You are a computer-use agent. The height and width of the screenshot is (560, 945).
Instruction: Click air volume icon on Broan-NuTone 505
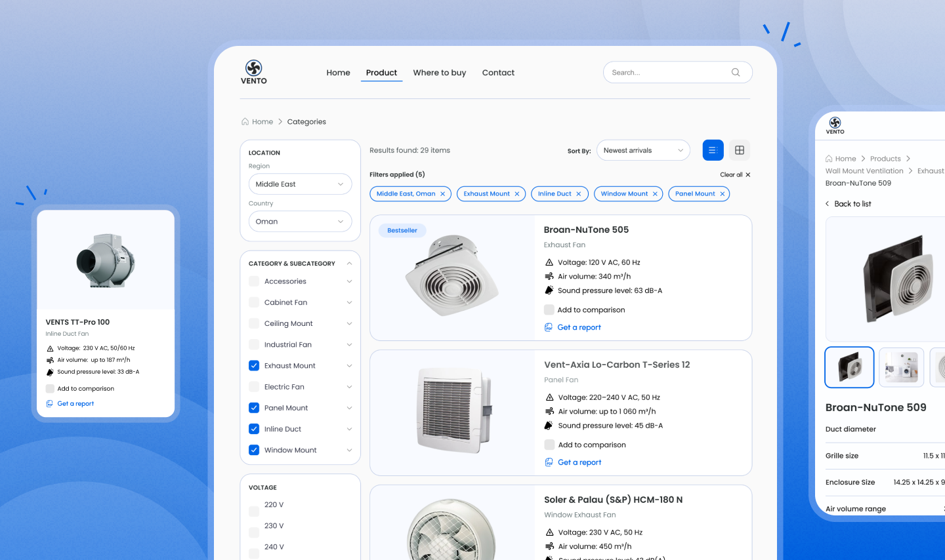click(549, 276)
